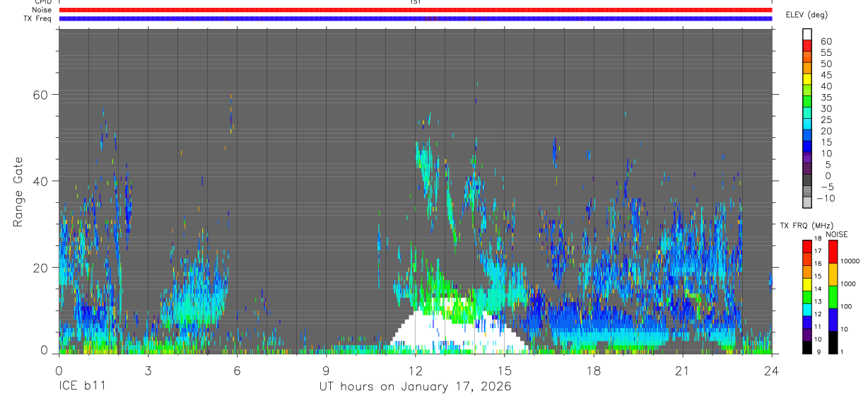This screenshot has width=868, height=401.
Task: Click the '1' value on NOISE scale
Action: click(843, 351)
